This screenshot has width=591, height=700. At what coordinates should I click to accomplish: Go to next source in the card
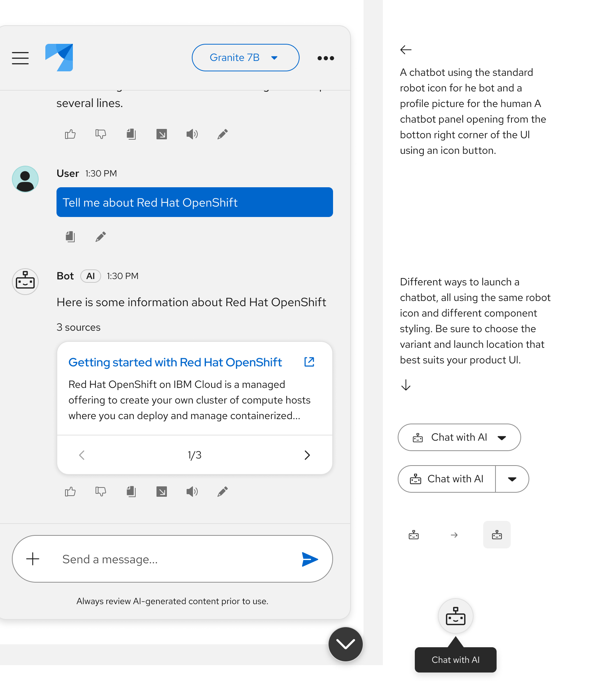307,455
